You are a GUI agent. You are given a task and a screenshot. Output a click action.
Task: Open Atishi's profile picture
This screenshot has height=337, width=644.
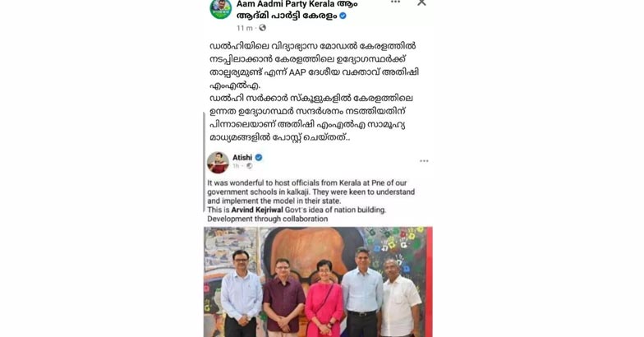(x=218, y=163)
